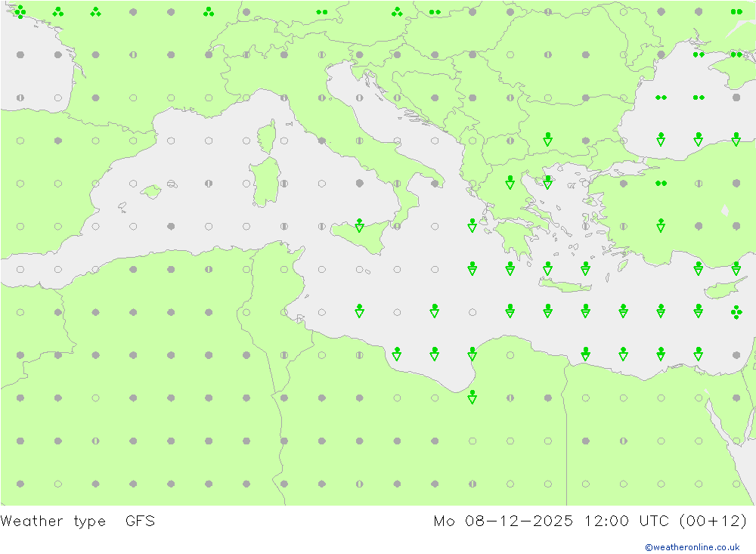The height and width of the screenshot is (554, 756).
Task: Click the green shower symbol on Sicily
Action: click(x=359, y=225)
